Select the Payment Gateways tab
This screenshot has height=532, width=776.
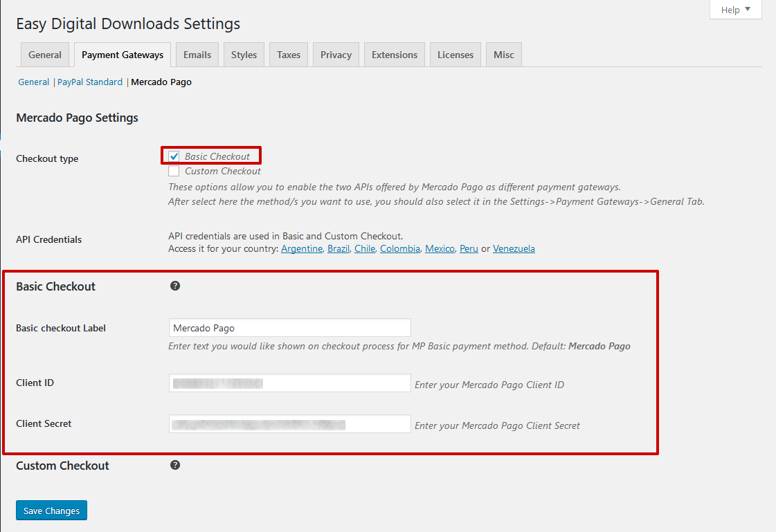click(123, 55)
